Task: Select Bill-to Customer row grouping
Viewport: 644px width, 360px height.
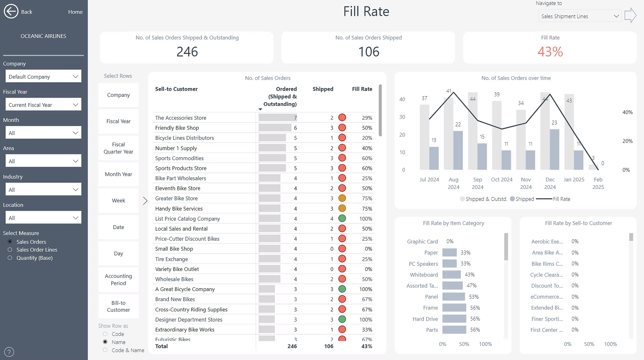Action: (x=118, y=306)
